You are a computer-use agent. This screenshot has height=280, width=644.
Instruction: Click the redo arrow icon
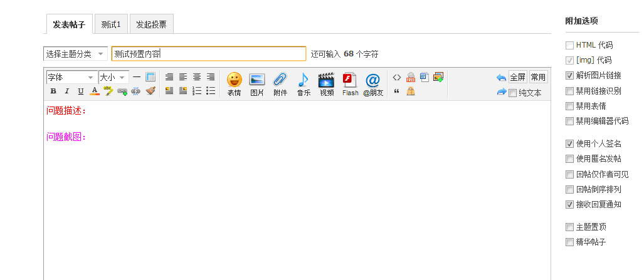[501, 92]
